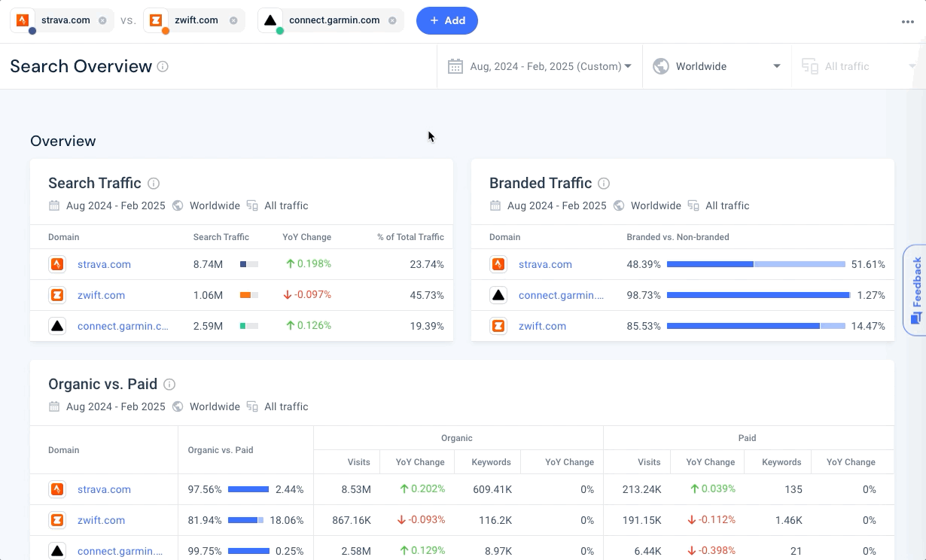Click the Strava favicon in the Organic vs. Paid table
Screen dimensions: 926x560
pyautogui.click(x=57, y=489)
